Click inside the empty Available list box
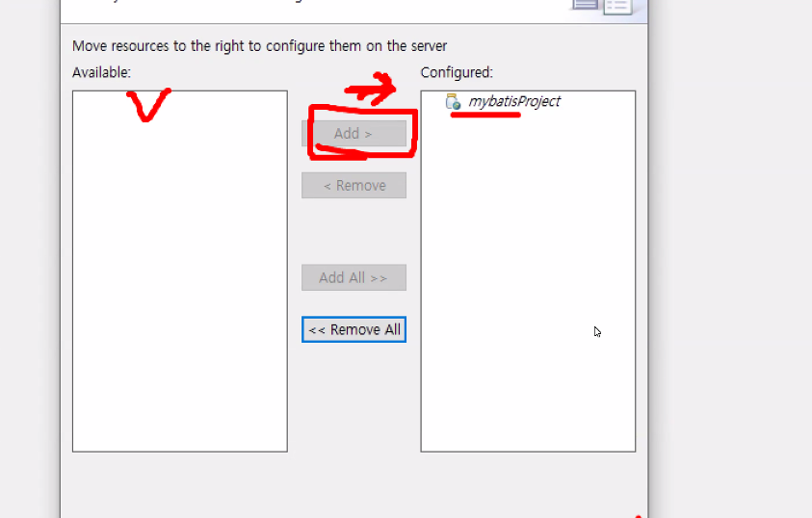The width and height of the screenshot is (812, 518). (x=180, y=272)
